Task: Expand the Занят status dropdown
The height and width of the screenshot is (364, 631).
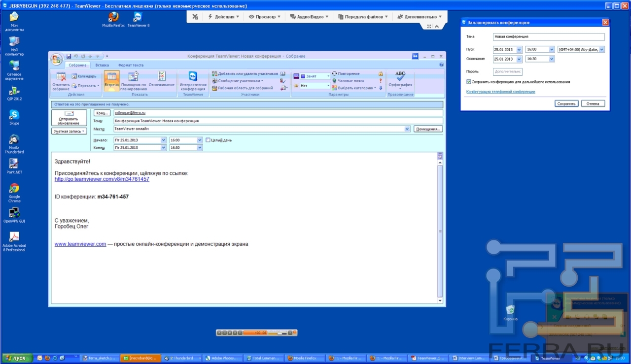Action: pos(328,76)
